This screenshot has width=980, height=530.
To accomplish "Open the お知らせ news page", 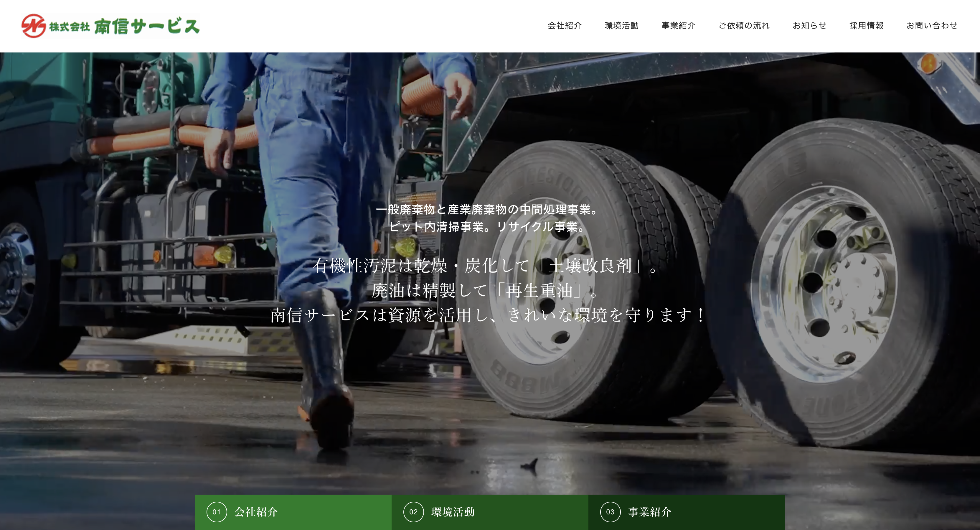I will [809, 25].
